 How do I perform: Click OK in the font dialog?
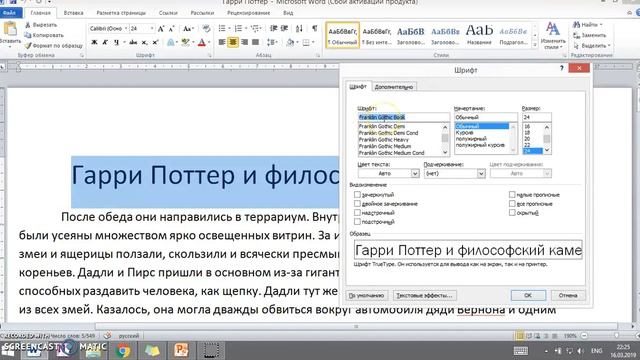(528, 295)
